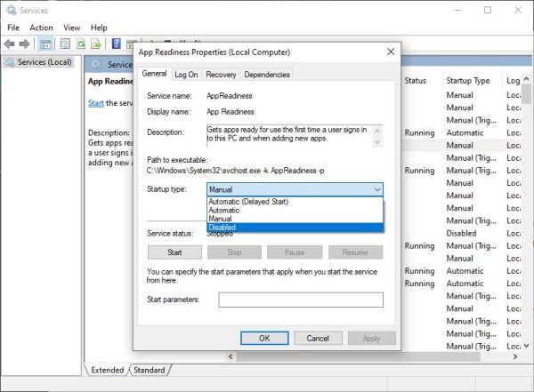The height and width of the screenshot is (392, 534).
Task: Maximize the Services window
Action: pyautogui.click(x=488, y=10)
